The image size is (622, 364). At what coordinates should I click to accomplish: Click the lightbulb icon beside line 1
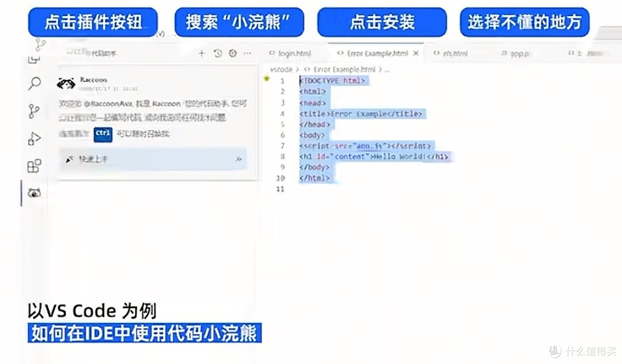tap(267, 79)
